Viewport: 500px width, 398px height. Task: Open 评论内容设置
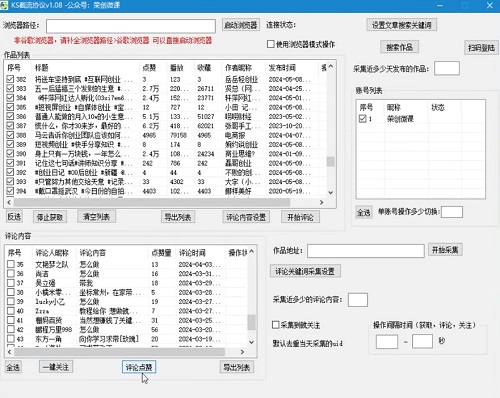[246, 217]
